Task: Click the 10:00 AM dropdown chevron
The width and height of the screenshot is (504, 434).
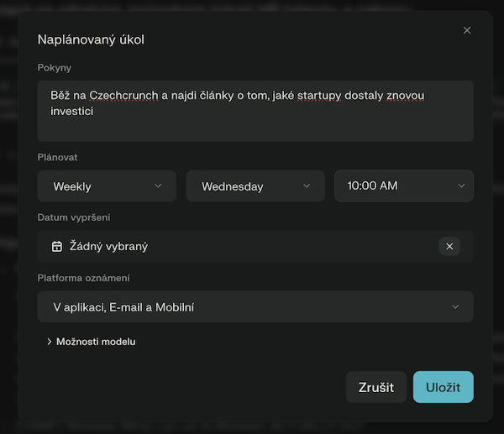Action: (x=461, y=186)
